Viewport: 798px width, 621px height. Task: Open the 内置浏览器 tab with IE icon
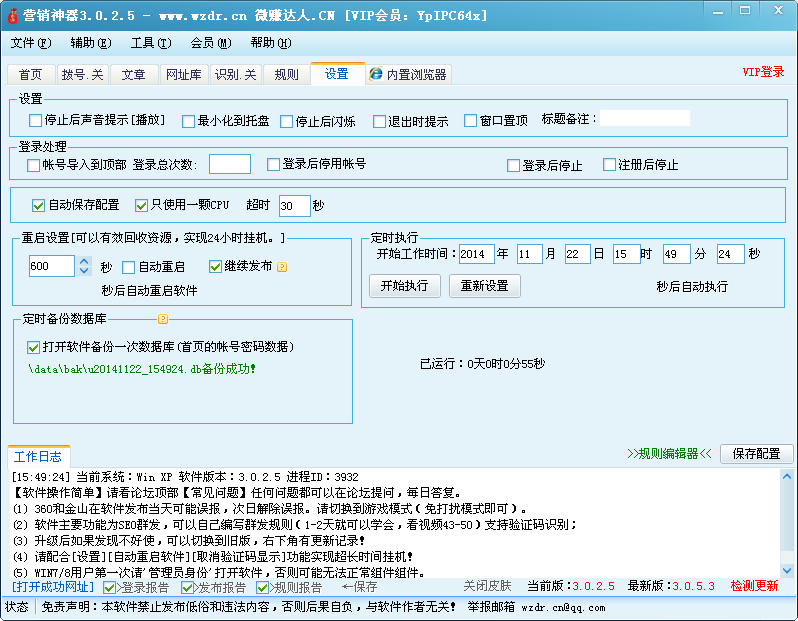(x=408, y=75)
